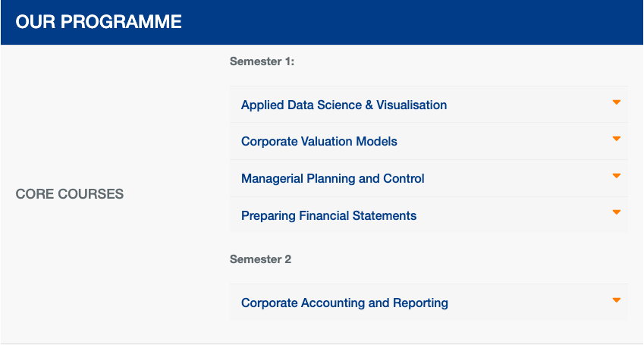644x345 pixels.
Task: Expand the Managerial Planning and Control row
Action: (x=429, y=178)
